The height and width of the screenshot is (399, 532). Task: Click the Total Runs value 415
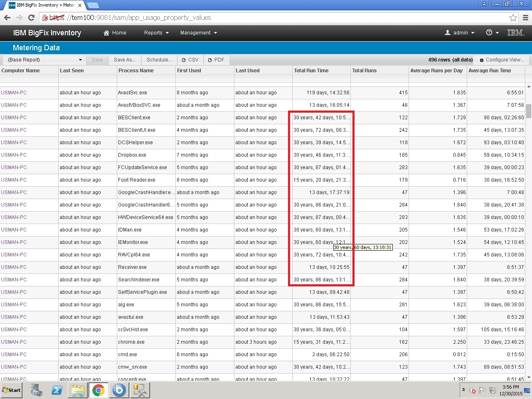pyautogui.click(x=403, y=93)
